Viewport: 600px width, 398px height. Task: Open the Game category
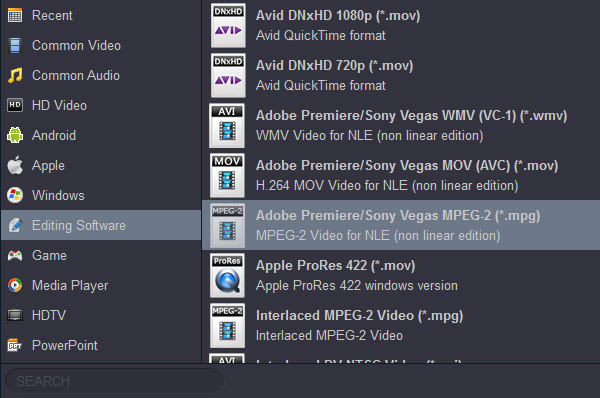click(x=101, y=255)
